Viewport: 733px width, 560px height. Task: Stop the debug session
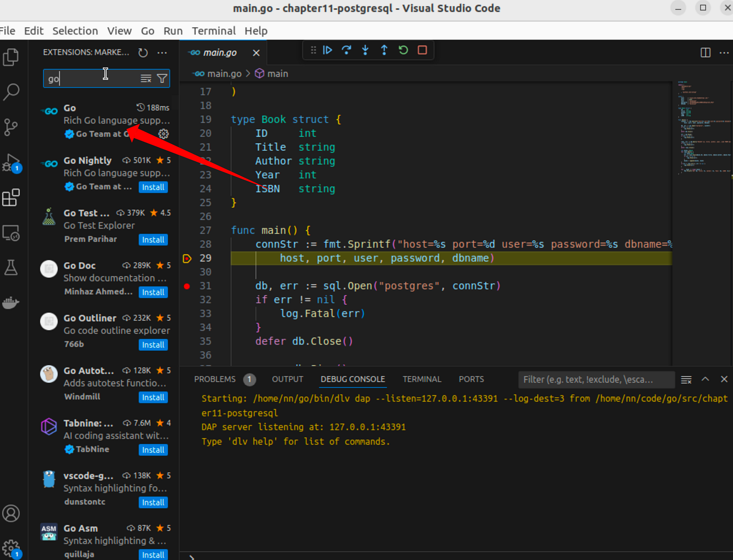point(423,50)
